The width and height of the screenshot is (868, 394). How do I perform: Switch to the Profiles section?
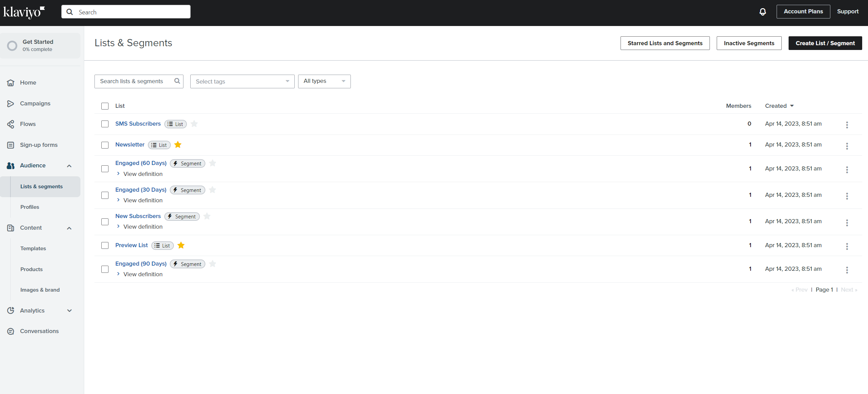tap(30, 207)
